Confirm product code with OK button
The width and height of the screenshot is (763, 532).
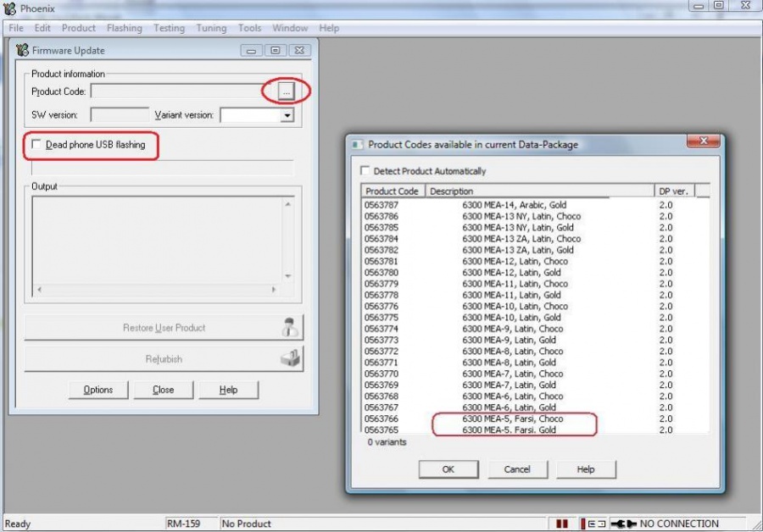448,469
